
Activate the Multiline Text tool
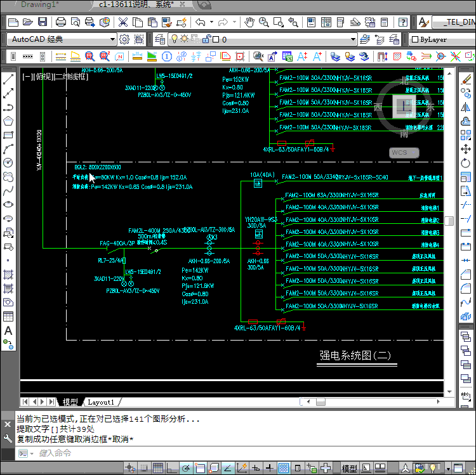point(8,330)
